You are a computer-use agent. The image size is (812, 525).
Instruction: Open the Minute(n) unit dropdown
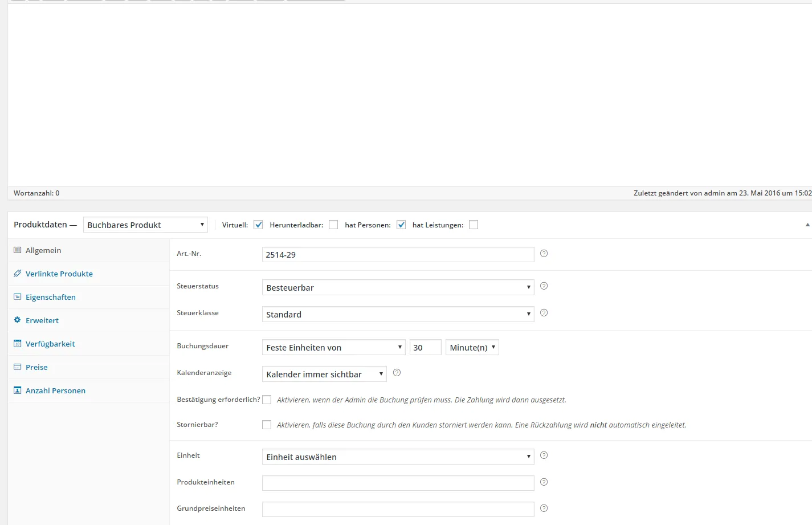pos(472,347)
